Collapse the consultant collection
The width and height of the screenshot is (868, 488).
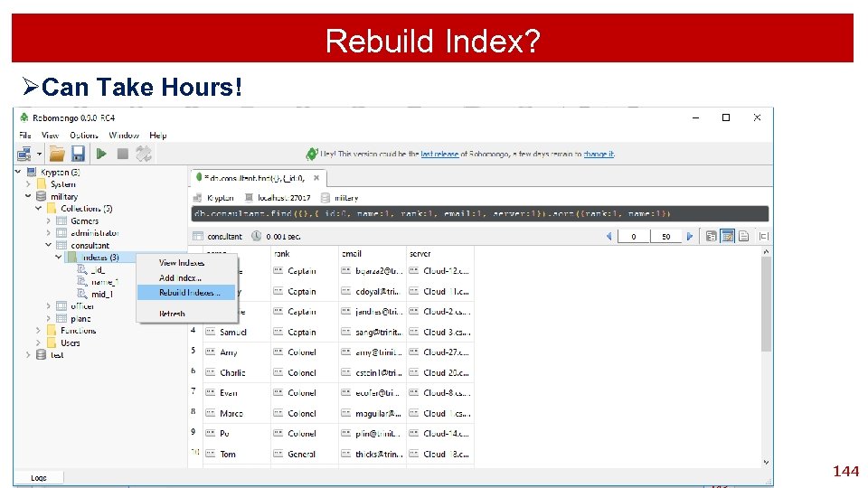(x=48, y=245)
